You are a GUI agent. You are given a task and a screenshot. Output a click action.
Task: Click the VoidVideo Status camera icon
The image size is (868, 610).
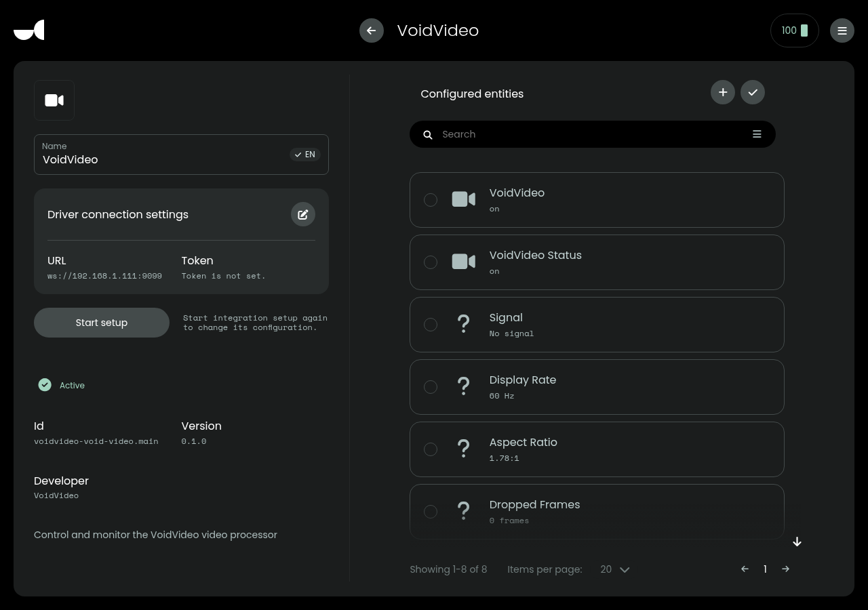(464, 262)
